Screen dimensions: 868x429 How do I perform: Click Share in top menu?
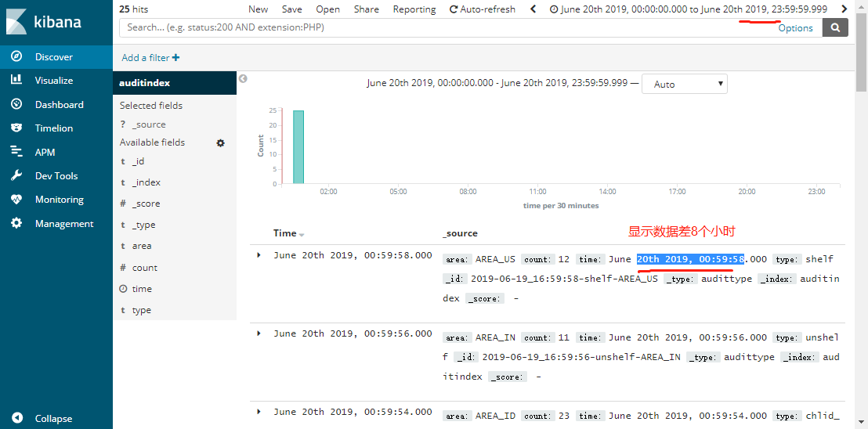point(367,9)
